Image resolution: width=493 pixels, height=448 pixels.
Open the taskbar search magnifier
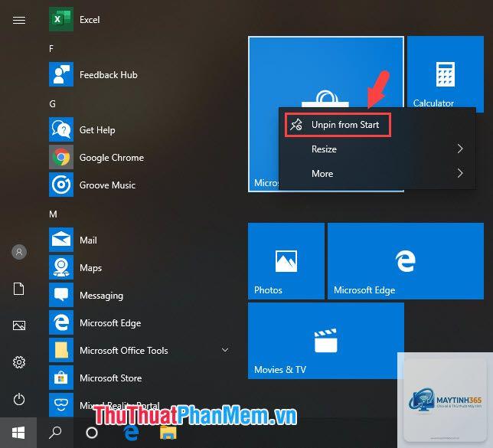tap(55, 433)
